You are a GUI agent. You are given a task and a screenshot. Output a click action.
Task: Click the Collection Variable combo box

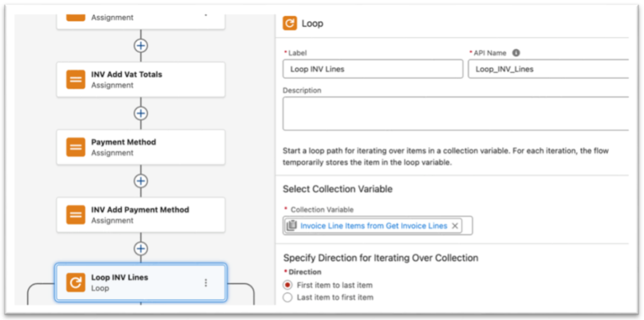(467, 226)
